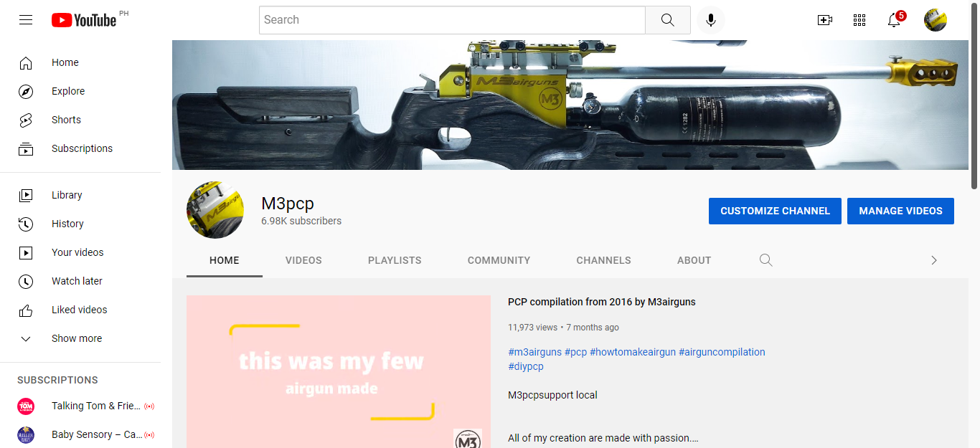The height and width of the screenshot is (448, 980).
Task: Open the YouTube apps grid icon
Action: pos(859,19)
